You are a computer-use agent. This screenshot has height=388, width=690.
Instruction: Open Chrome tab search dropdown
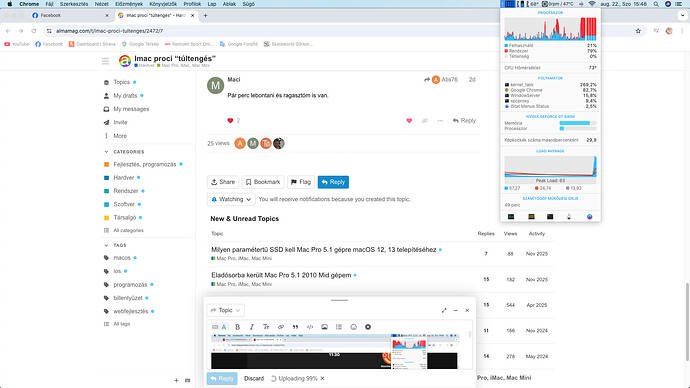pos(682,15)
